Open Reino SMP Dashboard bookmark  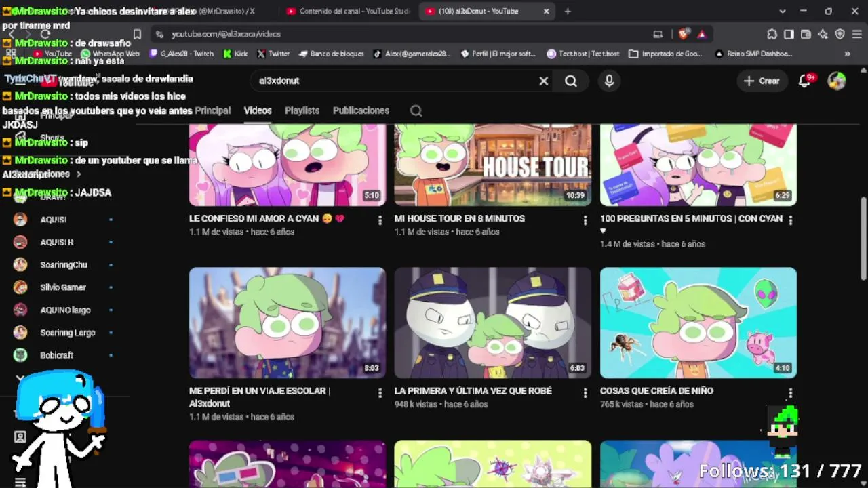(754, 54)
